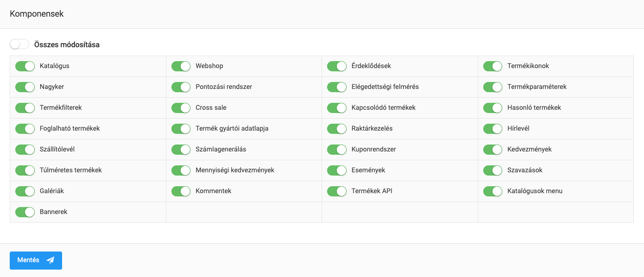Disable the Nagyker component toggle
Image resolution: width=644 pixels, height=277 pixels.
pos(25,87)
